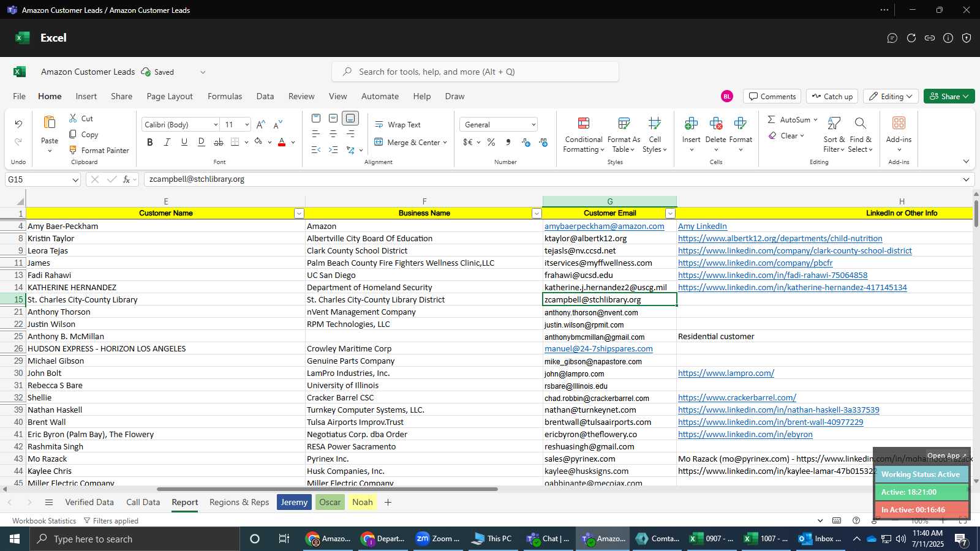
Task: Decrease font size icon
Action: [x=278, y=124]
